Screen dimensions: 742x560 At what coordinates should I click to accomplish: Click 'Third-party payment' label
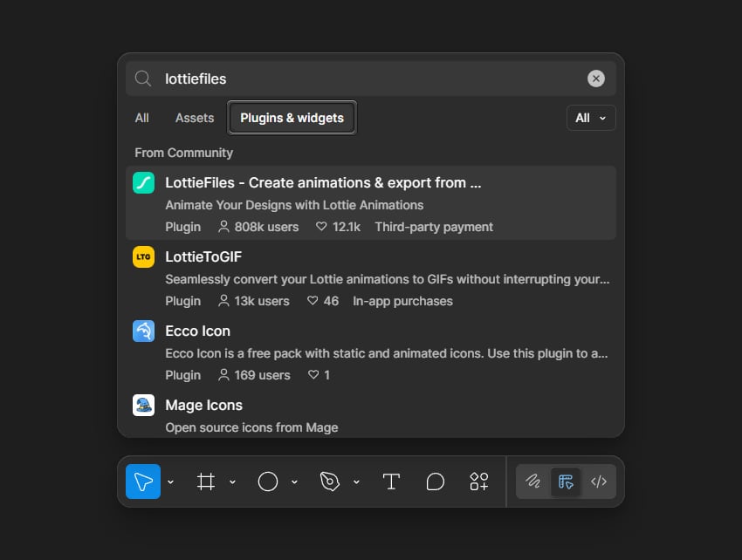pyautogui.click(x=434, y=227)
